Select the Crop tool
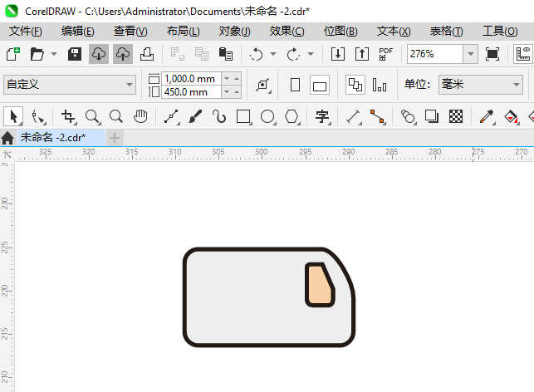534x392 pixels. 68,116
